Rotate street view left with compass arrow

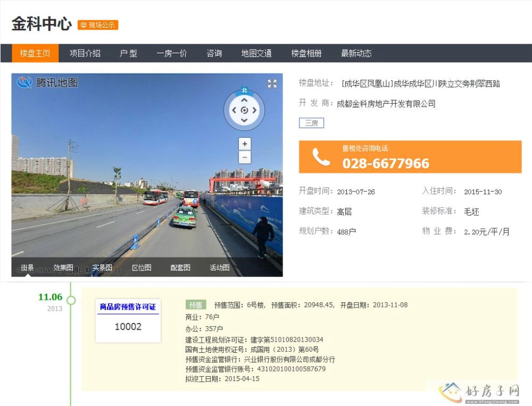[x=234, y=110]
